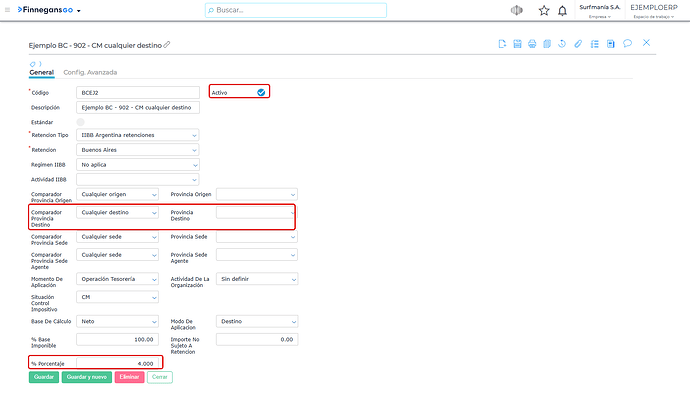
Task: Open the Regimen IIBB dropdown
Action: click(138, 165)
